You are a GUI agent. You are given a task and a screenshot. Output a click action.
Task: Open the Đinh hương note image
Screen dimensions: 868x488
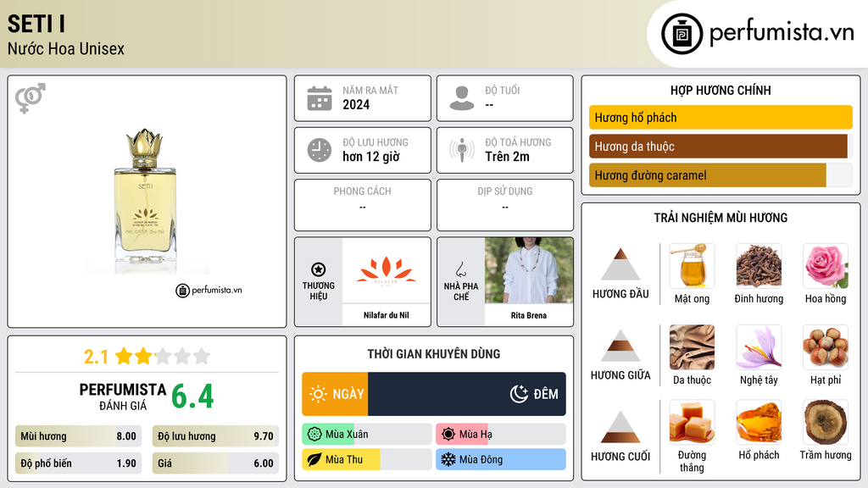tap(759, 265)
